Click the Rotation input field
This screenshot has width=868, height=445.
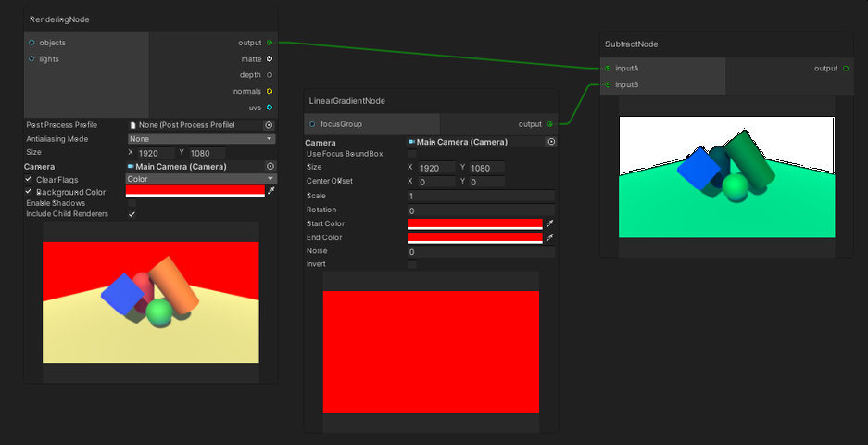coord(480,210)
